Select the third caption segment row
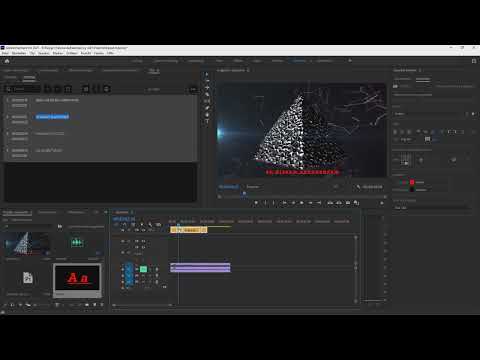The width and height of the screenshot is (480, 360). point(101,136)
